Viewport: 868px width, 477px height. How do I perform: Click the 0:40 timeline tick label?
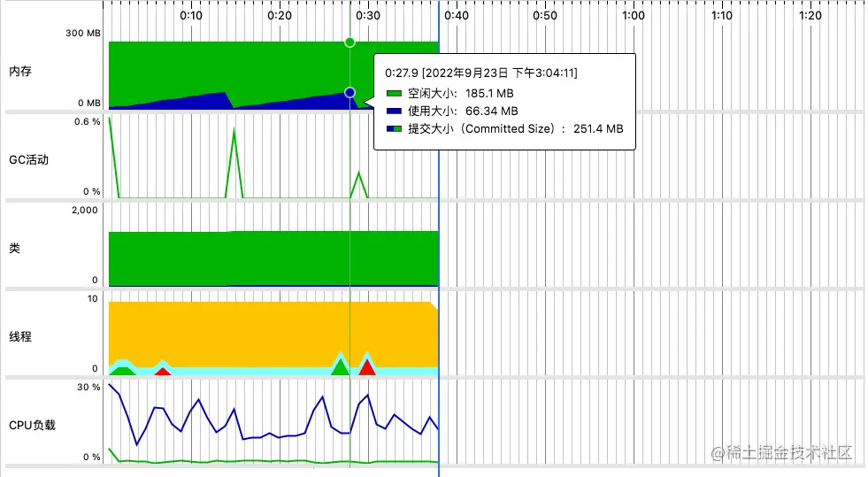click(457, 16)
